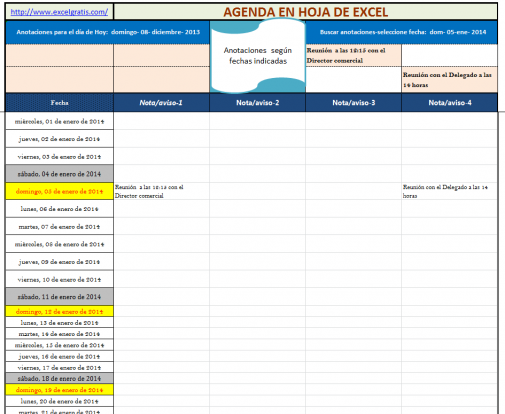Image resolution: width=505 pixels, height=414 pixels.
Task: Select the yellow 'domingo, 05 de enero de 2014' cell
Action: point(59,191)
